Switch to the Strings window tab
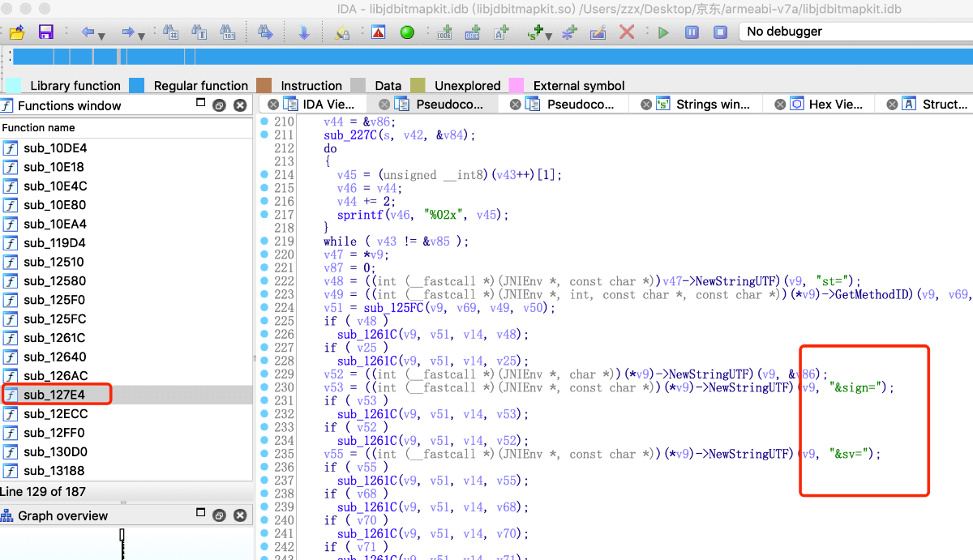This screenshot has width=973, height=560. (712, 104)
